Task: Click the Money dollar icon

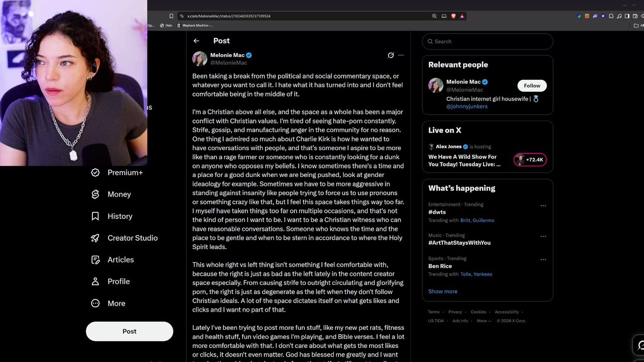Action: tap(96, 194)
